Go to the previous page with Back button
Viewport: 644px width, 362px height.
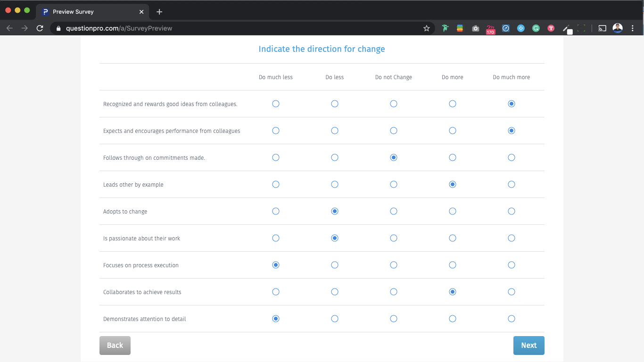[115, 346]
